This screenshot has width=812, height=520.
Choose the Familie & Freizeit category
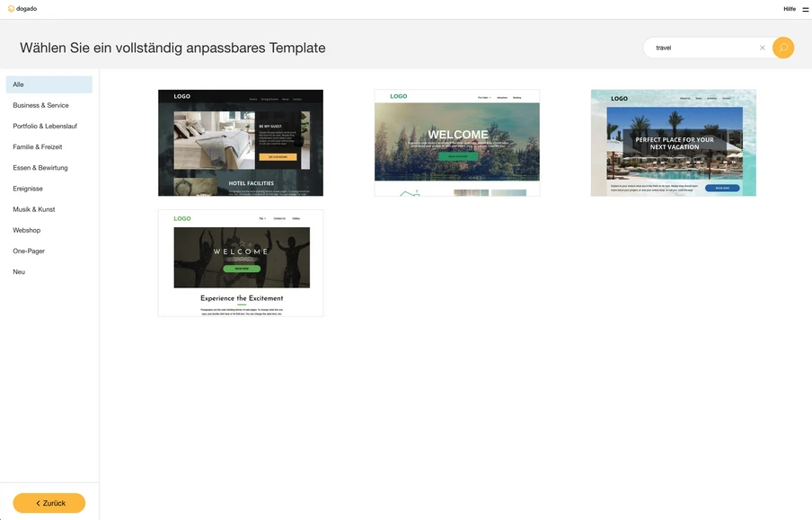pos(38,146)
